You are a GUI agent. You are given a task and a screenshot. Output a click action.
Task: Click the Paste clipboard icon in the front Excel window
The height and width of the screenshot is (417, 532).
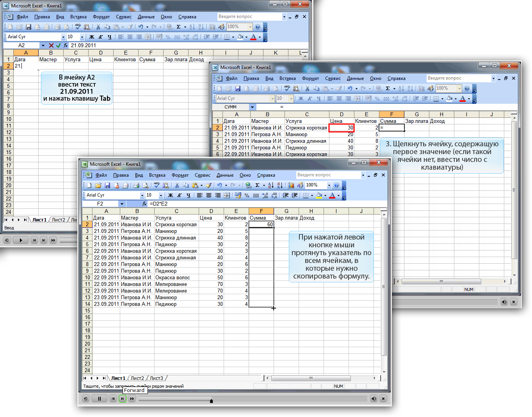(x=195, y=185)
